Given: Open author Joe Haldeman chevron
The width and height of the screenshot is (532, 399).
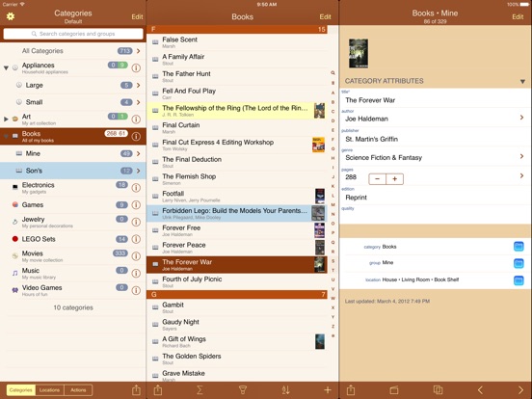Looking at the screenshot, I should [521, 118].
